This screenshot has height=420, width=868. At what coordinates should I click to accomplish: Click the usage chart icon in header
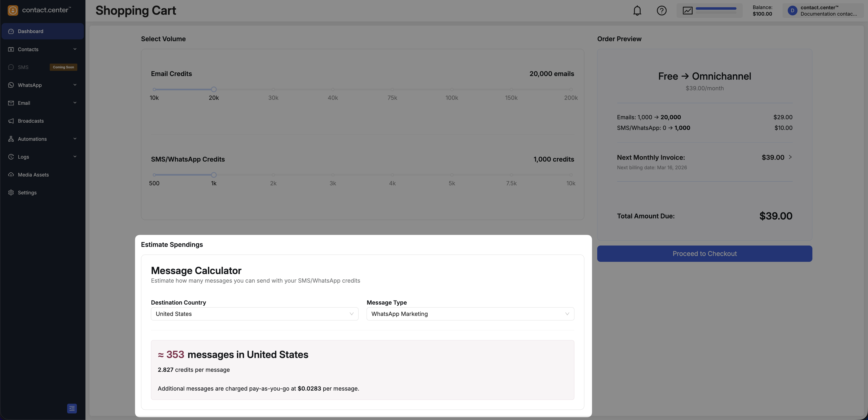687,11
